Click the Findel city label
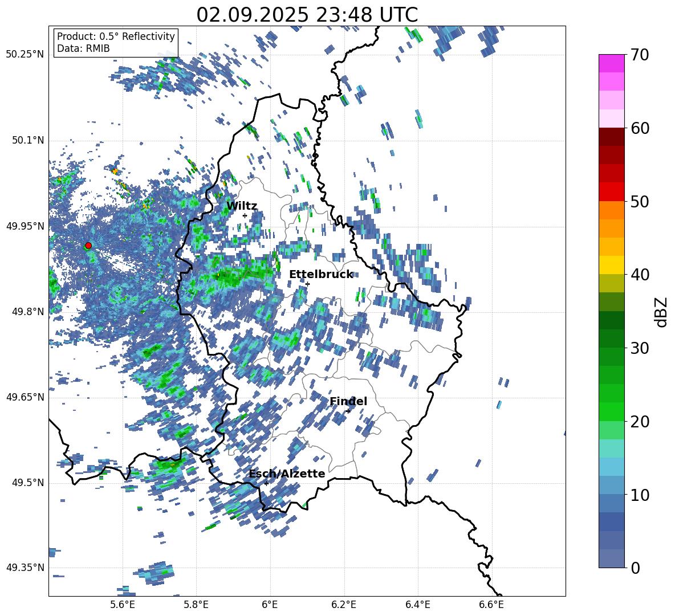Image resolution: width=675 pixels, height=616 pixels. pyautogui.click(x=348, y=401)
